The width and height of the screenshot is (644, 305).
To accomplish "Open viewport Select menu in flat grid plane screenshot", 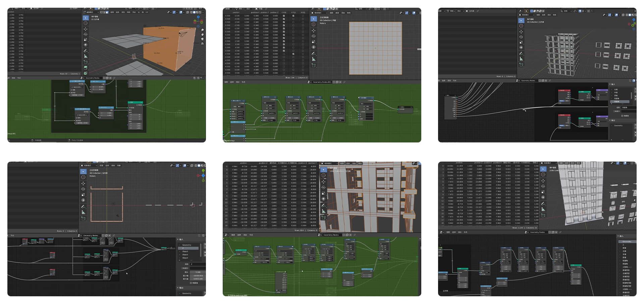I will point(337,13).
